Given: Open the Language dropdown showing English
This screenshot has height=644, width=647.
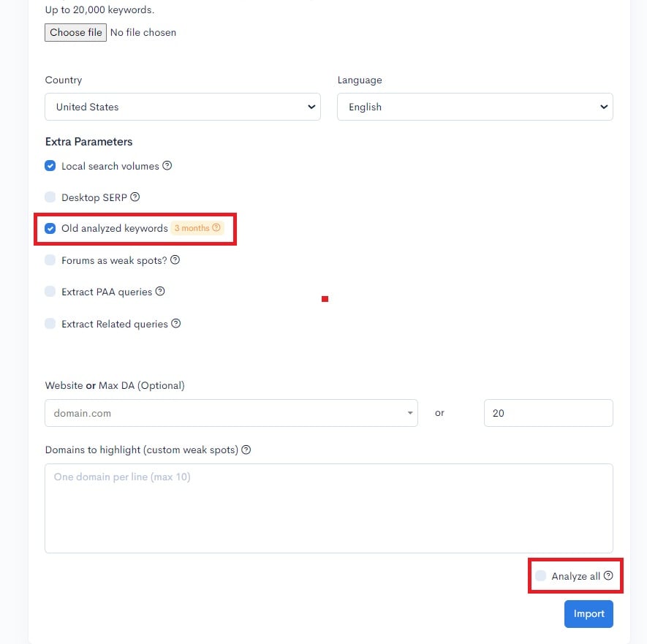Looking at the screenshot, I should [474, 107].
